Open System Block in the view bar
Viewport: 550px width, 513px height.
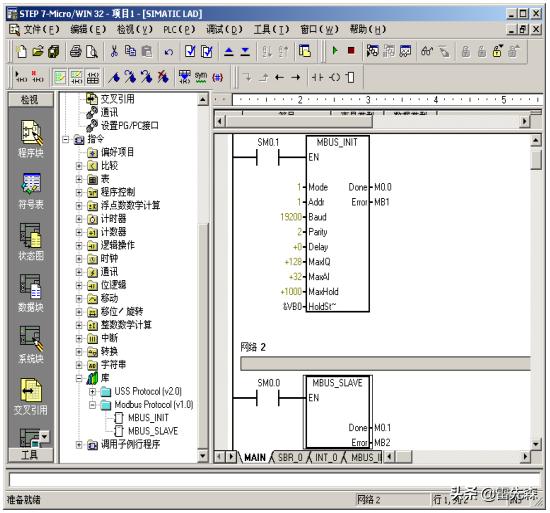pyautogui.click(x=31, y=345)
